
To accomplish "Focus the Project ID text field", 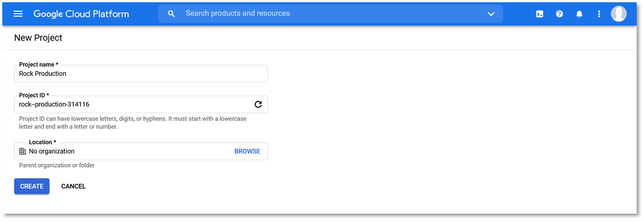I will (141, 104).
